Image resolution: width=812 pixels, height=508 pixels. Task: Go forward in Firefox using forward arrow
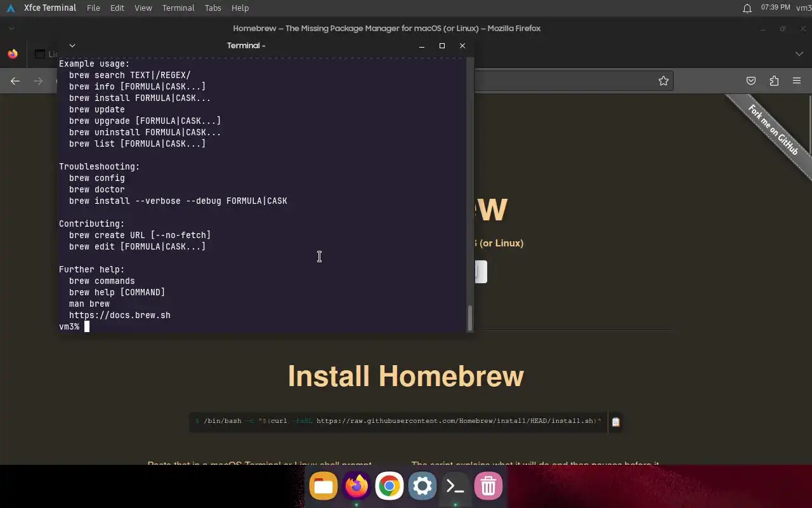tap(38, 81)
